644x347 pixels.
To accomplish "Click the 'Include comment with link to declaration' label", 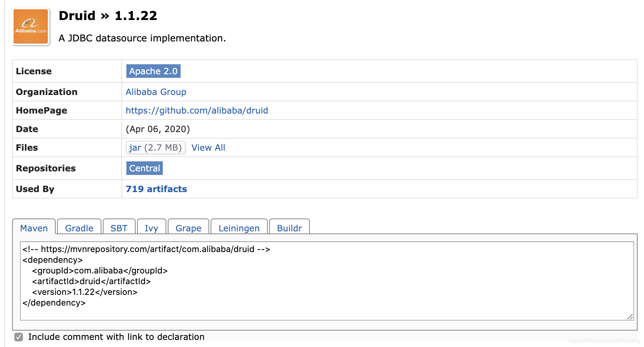I will click(116, 337).
